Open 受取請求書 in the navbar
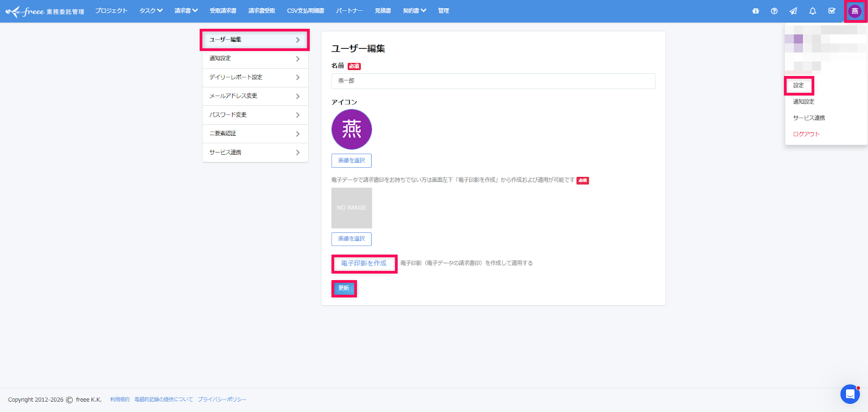The height and width of the screenshot is (412, 868). (223, 11)
